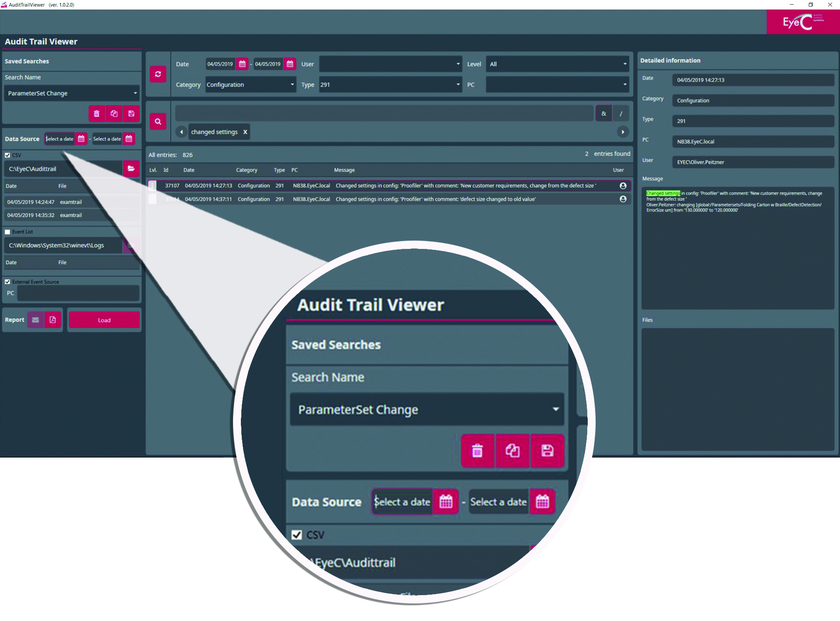Toggle External Event Source checkbox
840x621 pixels.
tap(7, 282)
